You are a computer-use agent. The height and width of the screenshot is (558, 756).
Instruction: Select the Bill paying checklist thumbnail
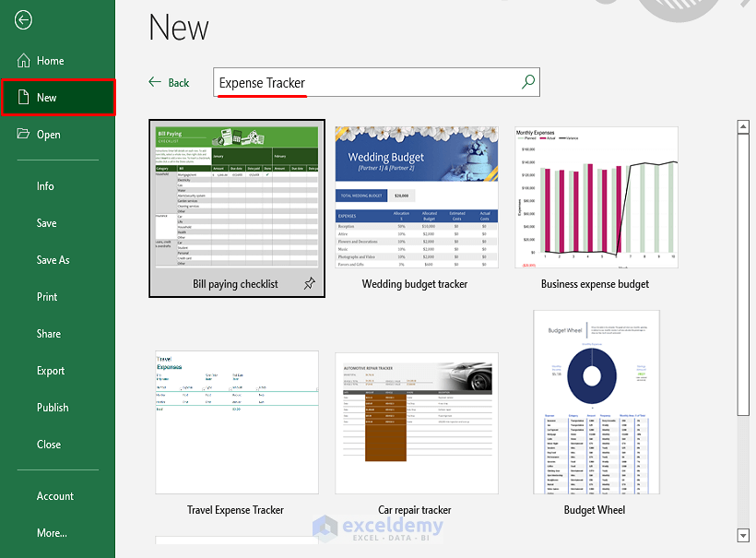click(237, 196)
